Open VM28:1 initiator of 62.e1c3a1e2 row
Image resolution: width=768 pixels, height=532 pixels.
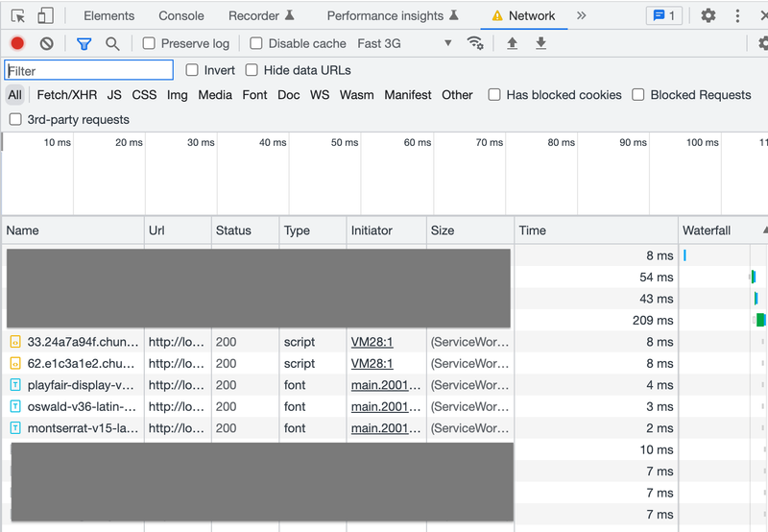click(x=372, y=364)
